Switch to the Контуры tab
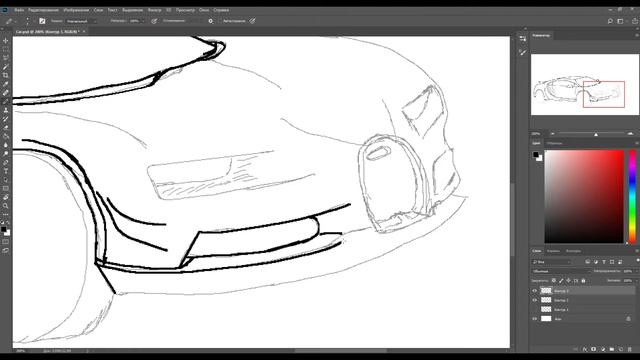Image resolution: width=640 pixels, height=360 pixels. [573, 251]
